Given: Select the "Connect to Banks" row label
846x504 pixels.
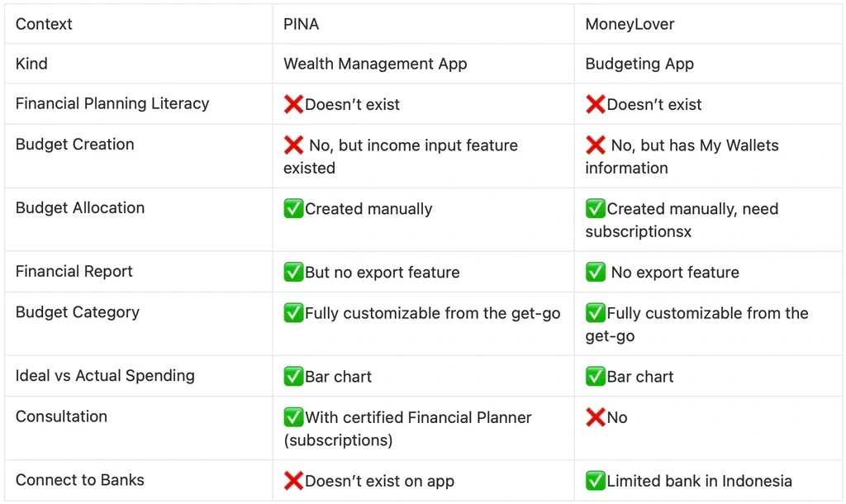Looking at the screenshot, I should 79,480.
